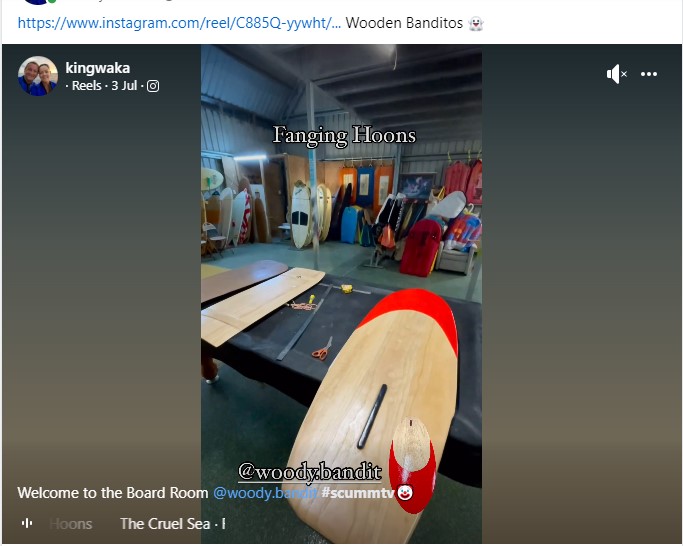Click the faded Hoons scrolling audio text

[x=71, y=523]
